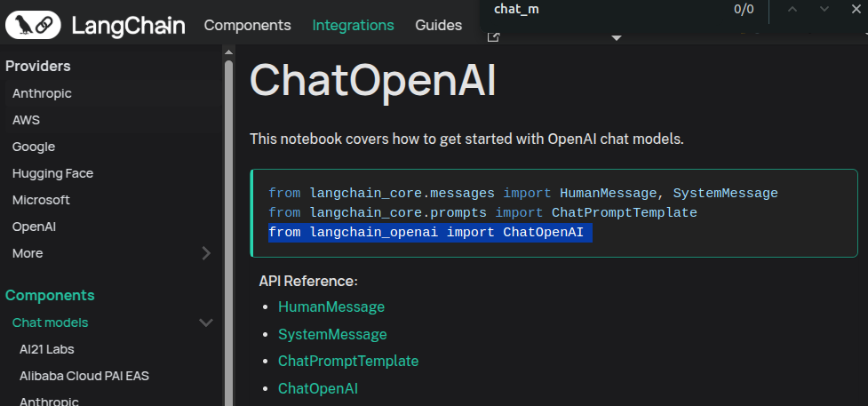
Task: Open the Components nav menu
Action: click(x=248, y=26)
